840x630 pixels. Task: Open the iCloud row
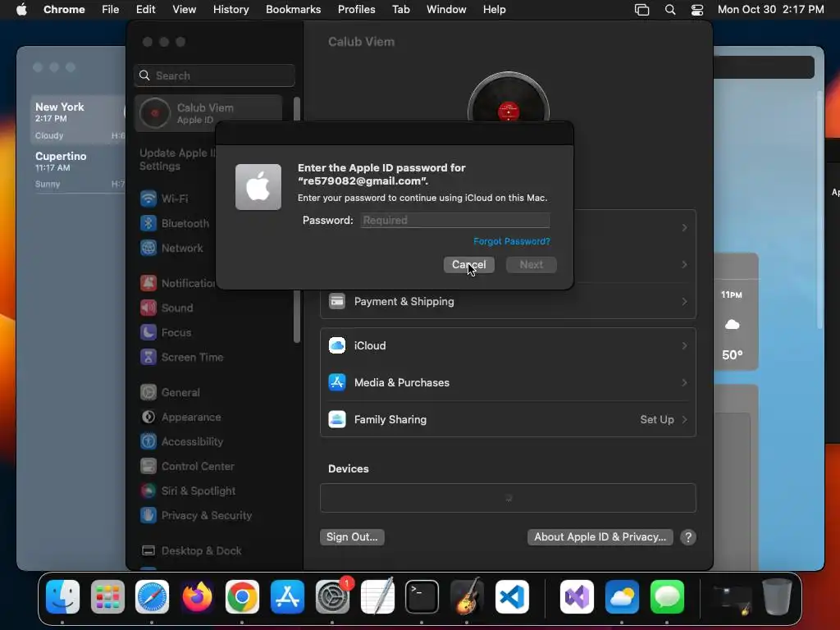508,346
